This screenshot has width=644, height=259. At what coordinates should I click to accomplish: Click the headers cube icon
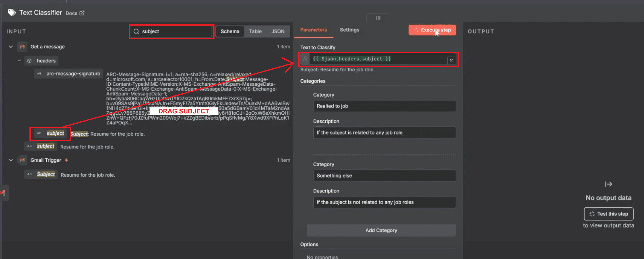coord(29,61)
